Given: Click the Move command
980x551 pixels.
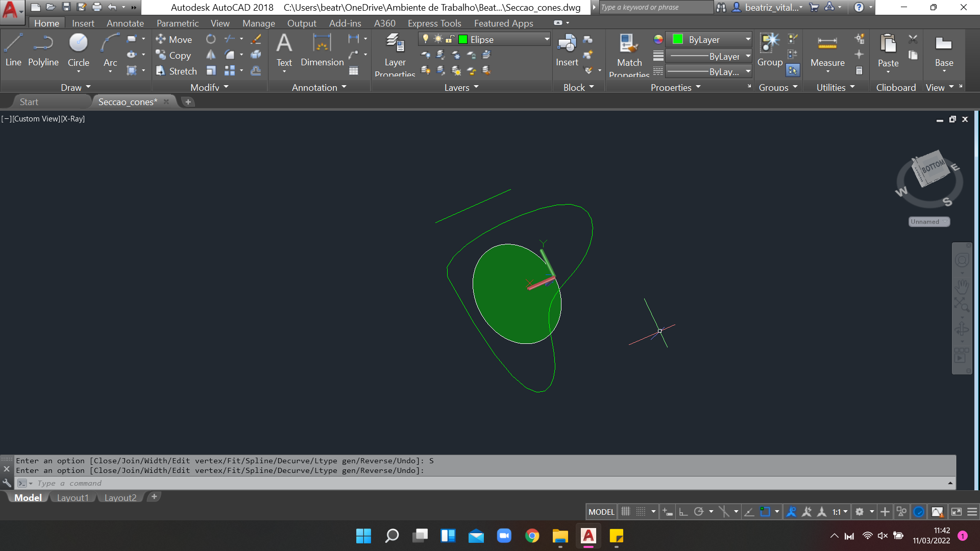Looking at the screenshot, I should click(174, 39).
